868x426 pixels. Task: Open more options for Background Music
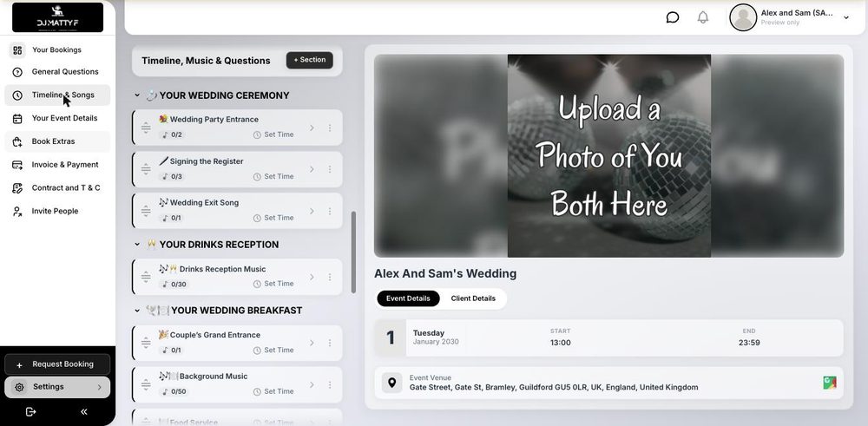[330, 384]
